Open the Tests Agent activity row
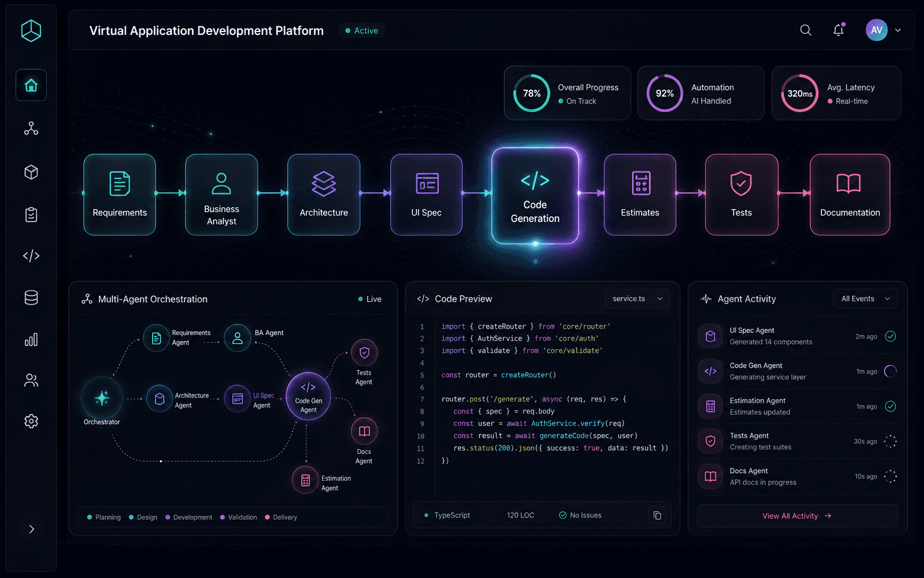The width and height of the screenshot is (924, 578). (798, 441)
